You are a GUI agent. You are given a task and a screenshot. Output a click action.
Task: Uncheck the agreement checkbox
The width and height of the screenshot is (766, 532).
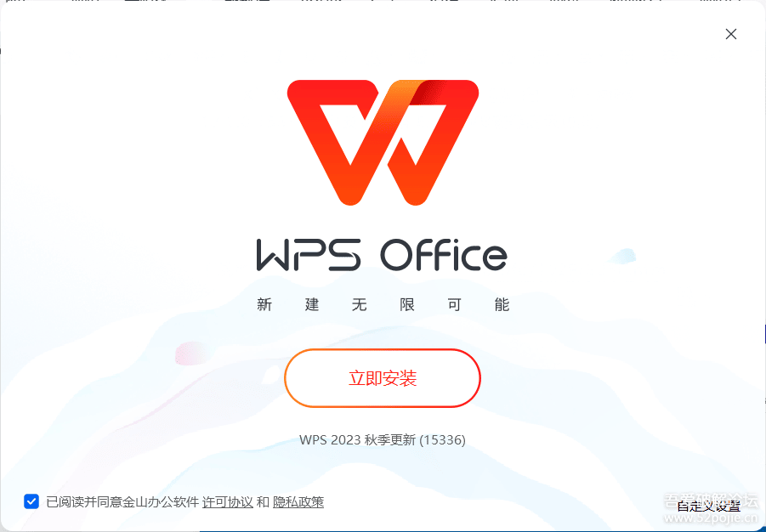[x=31, y=501]
